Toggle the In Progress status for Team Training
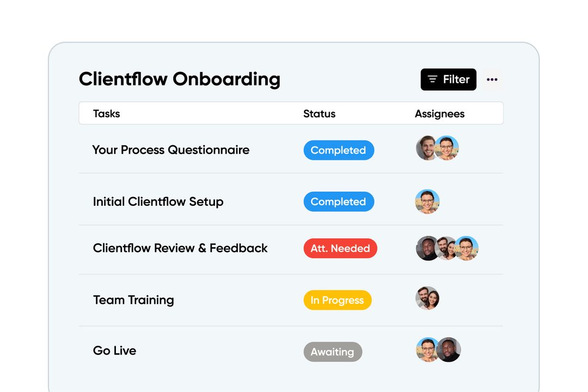The height and width of the screenshot is (392, 588). click(338, 300)
